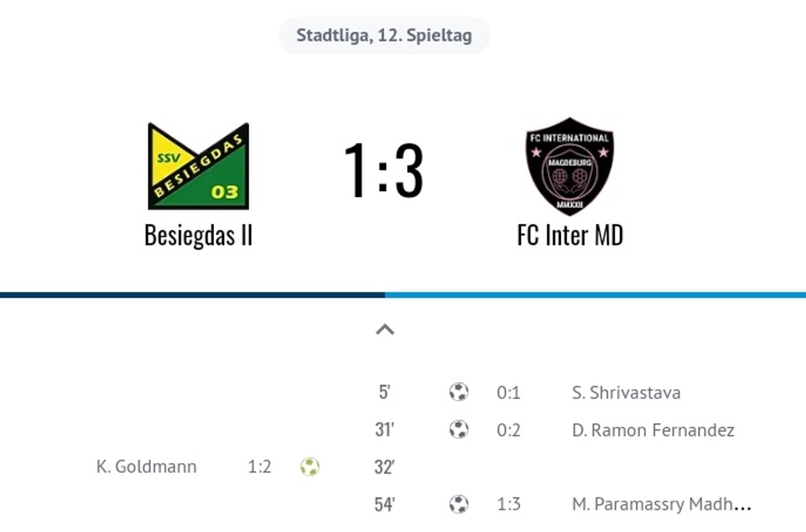Click the SSV Besiegdas 03 club logo
The width and height of the screenshot is (806, 532).
198,166
